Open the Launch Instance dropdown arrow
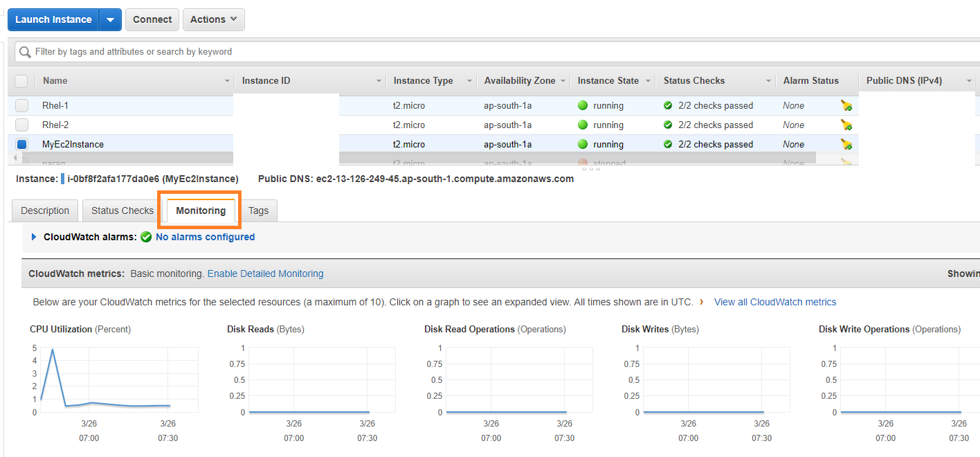 [111, 19]
